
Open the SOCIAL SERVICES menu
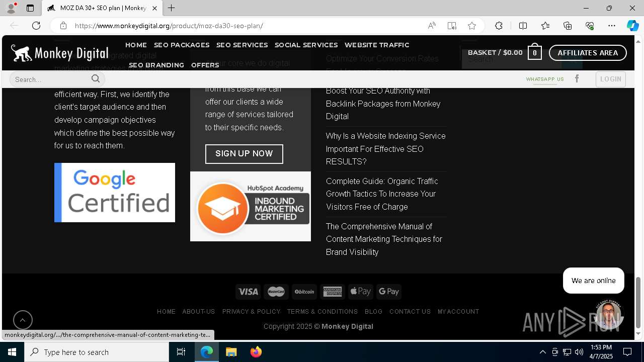pos(306,45)
